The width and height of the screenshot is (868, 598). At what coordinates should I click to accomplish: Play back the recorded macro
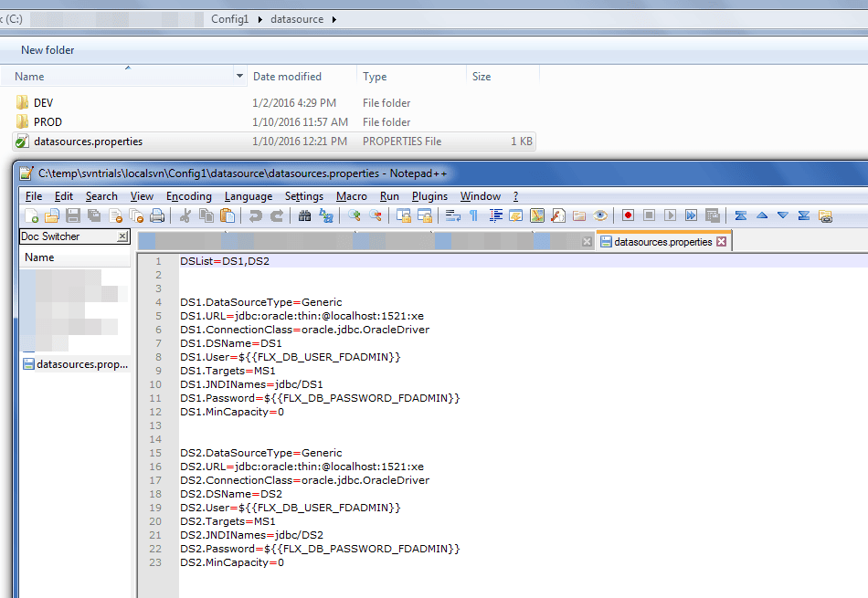(x=670, y=215)
